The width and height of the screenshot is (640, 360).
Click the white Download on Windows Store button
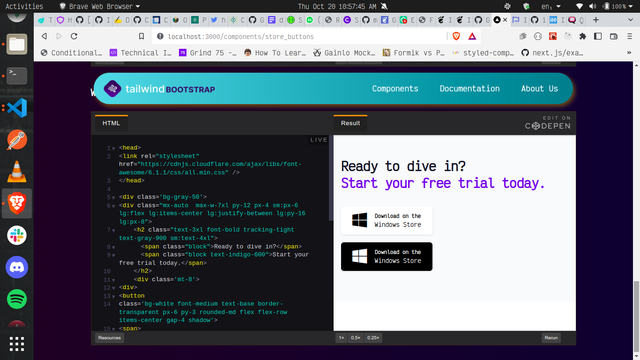coord(387,220)
